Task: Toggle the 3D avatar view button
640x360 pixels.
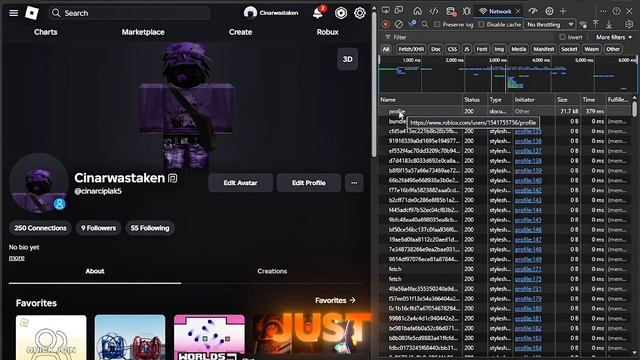Action: point(347,59)
